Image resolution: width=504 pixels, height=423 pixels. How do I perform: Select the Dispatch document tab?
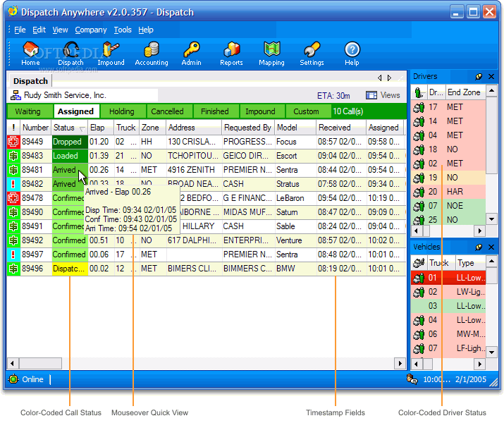30,81
